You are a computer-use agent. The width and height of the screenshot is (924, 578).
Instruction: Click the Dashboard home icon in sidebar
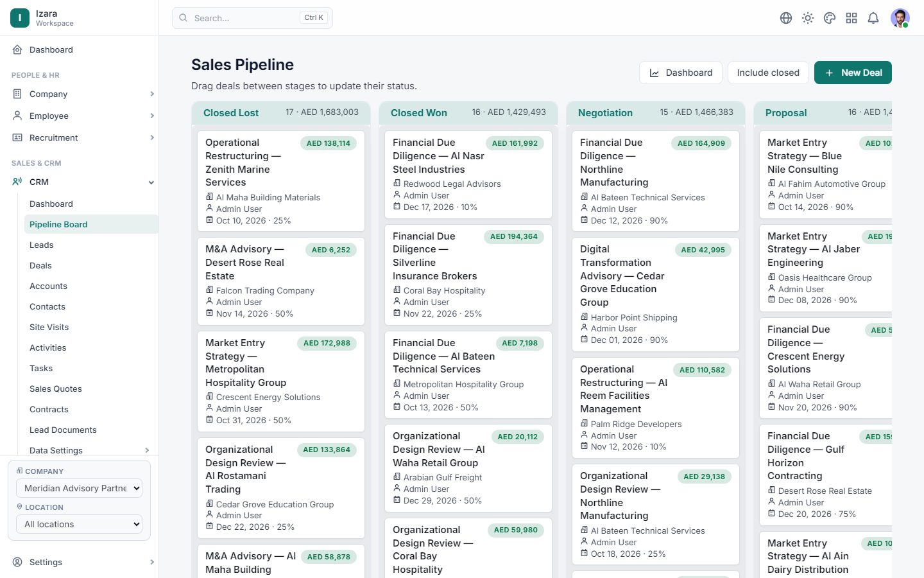coord(17,49)
